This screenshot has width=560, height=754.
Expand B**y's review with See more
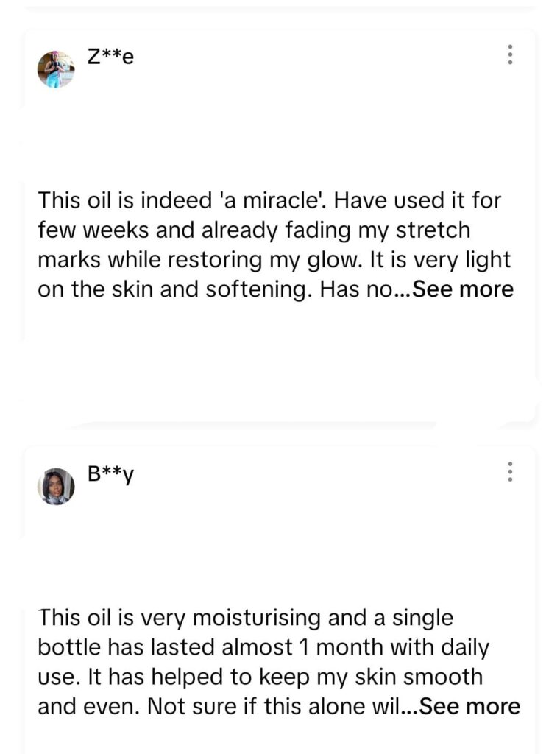click(x=471, y=706)
